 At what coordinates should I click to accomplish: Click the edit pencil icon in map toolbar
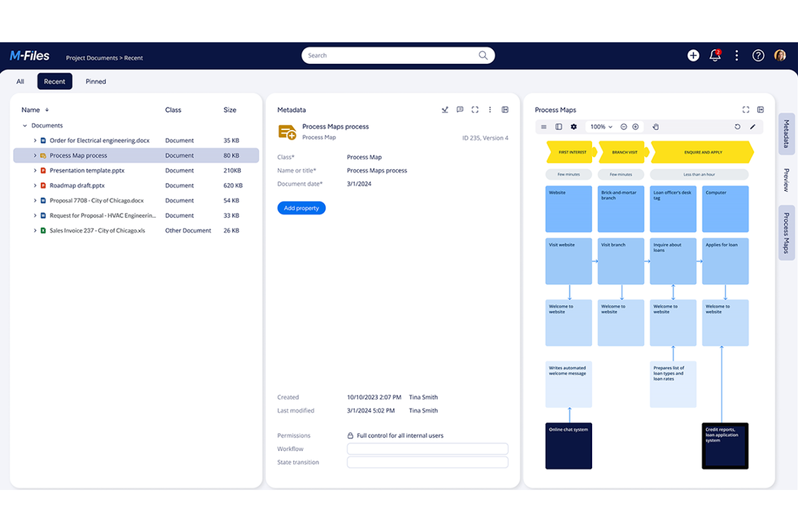click(x=753, y=127)
